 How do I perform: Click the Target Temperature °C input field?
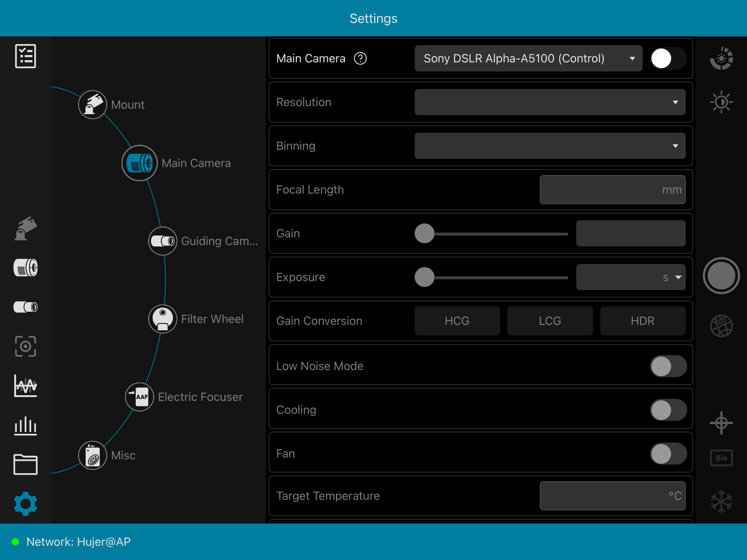[613, 496]
